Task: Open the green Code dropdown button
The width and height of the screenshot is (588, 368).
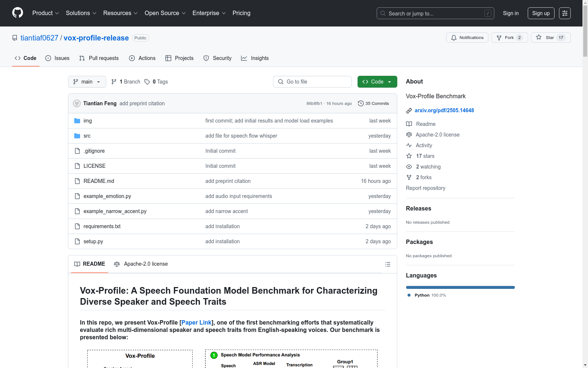Action: (377, 82)
